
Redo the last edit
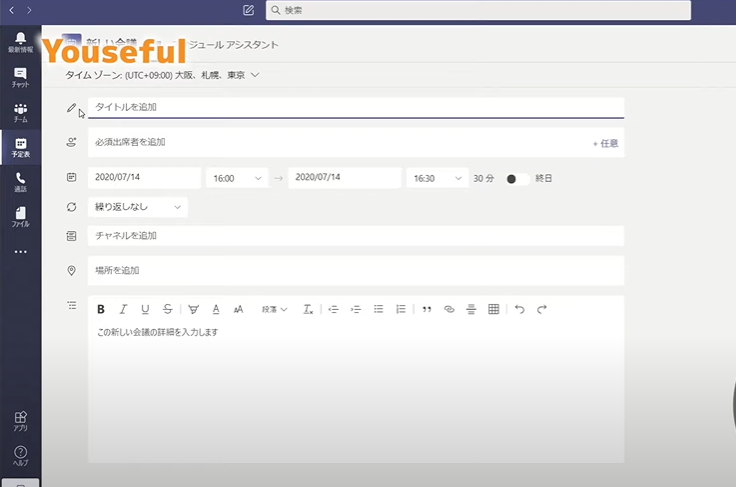coord(542,309)
